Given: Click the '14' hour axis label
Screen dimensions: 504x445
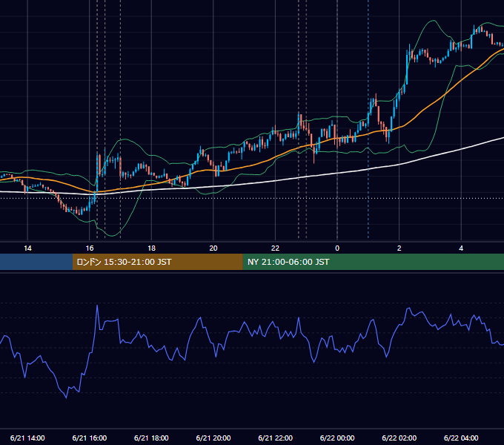Looking at the screenshot, I should click(x=27, y=248).
